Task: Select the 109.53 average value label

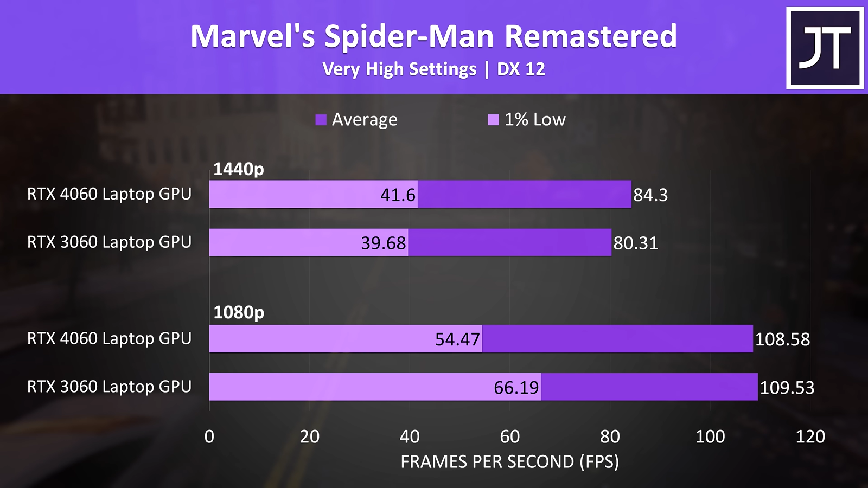Action: tap(787, 388)
